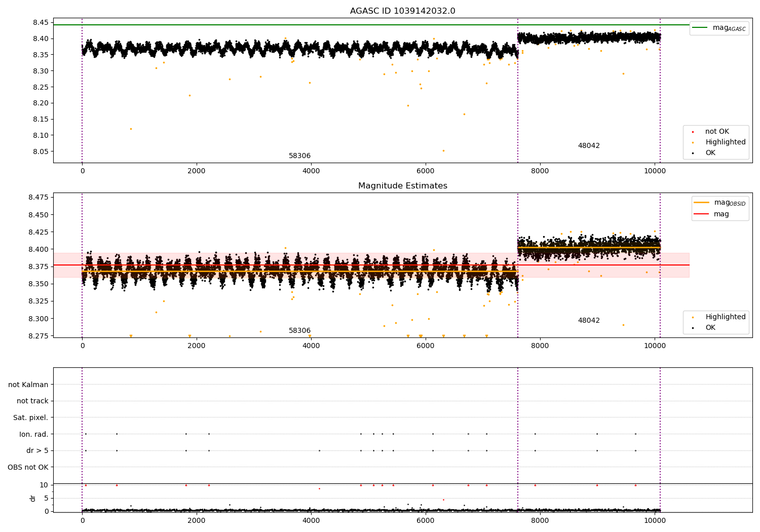Click the 8.05 tick on top plot

coord(41,151)
